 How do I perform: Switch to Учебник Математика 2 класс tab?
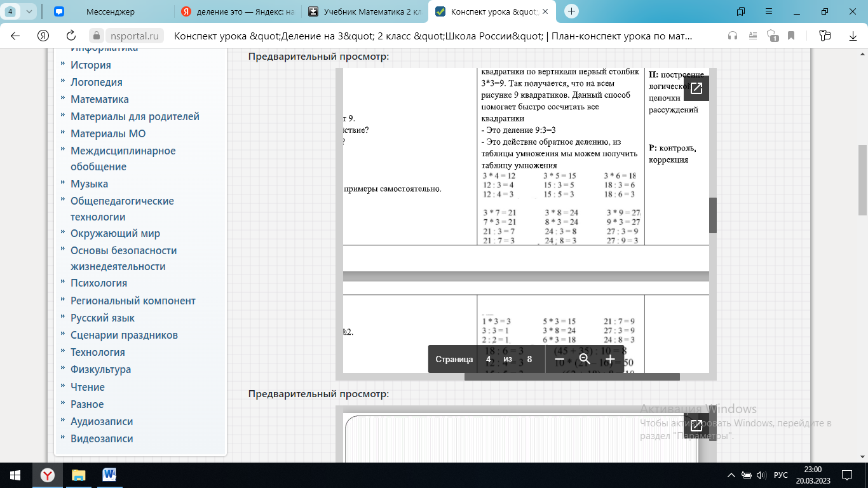[x=361, y=11]
